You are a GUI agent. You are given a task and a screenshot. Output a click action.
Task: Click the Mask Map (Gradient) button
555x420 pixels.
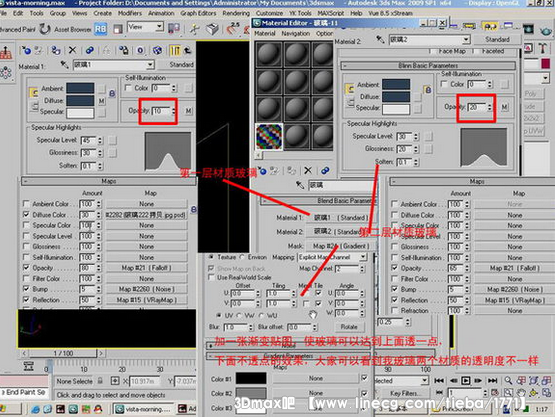341,246
